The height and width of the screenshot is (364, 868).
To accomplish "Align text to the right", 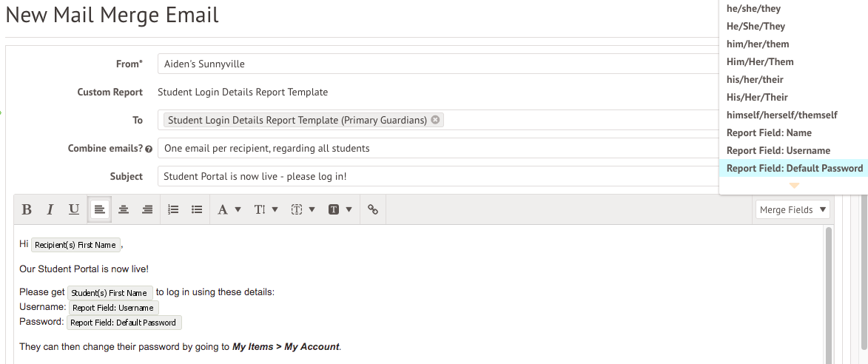I will click(147, 210).
